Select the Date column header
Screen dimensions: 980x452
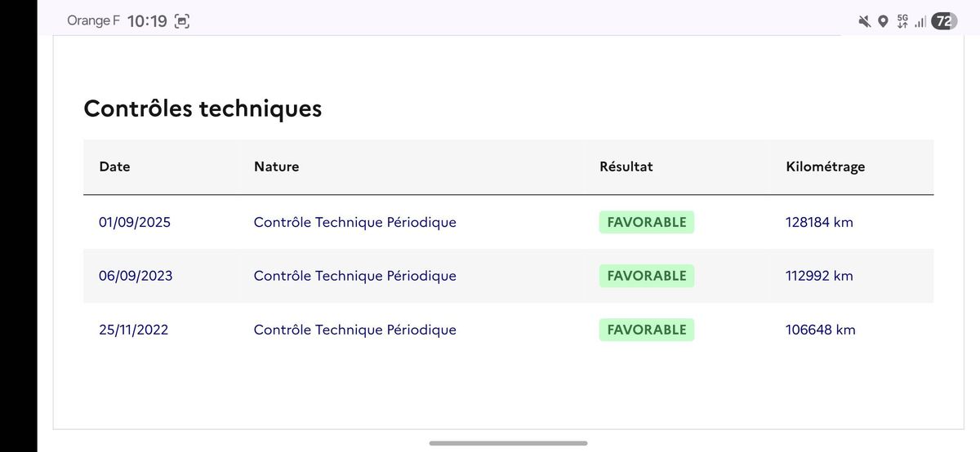114,166
